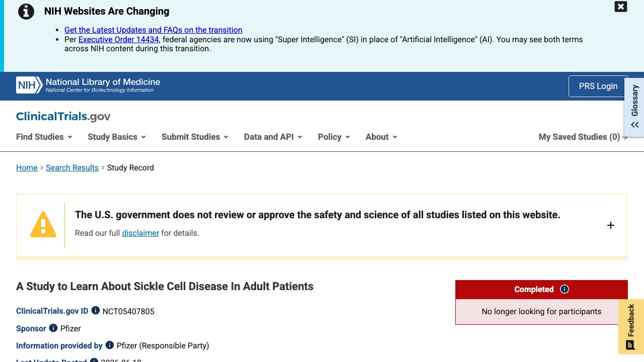This screenshot has height=362, width=644.
Task: Click info icon beside Sponsor label
Action: [x=53, y=328]
